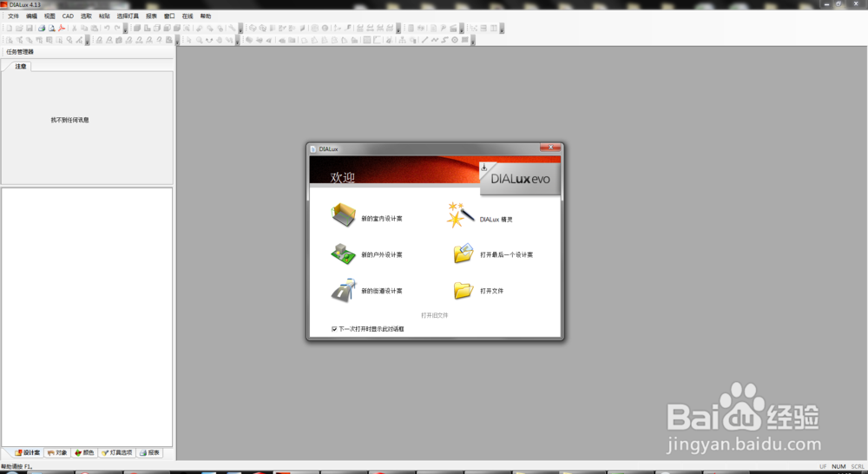
Task: Click the print icon in toolbar
Action: [42, 28]
